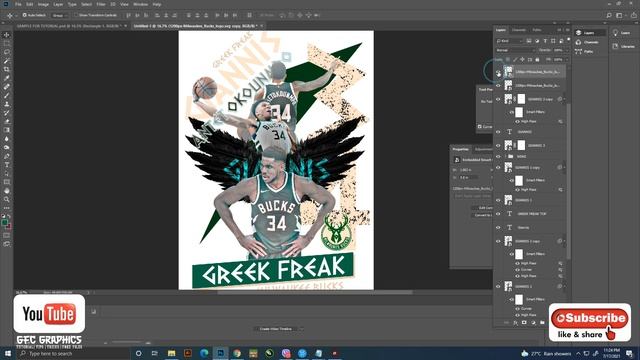Toggle the Auto-Select checkbox
This screenshot has width=640, height=360.
(24, 15)
